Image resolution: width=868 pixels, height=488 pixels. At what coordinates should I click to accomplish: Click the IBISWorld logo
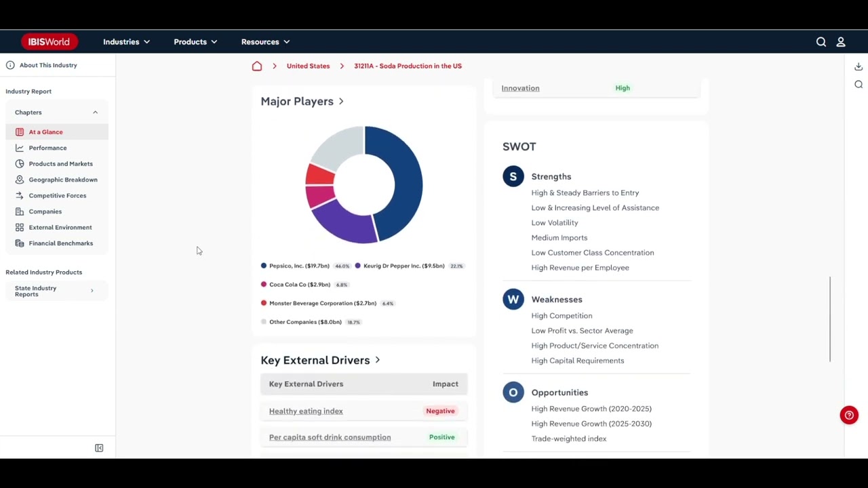[x=50, y=42]
